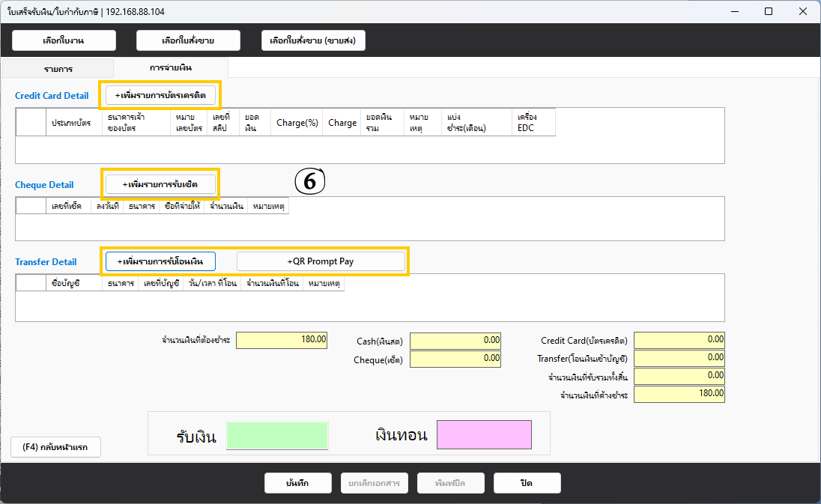This screenshot has width=821, height=504.
Task: Click the บันทึก save button
Action: click(297, 483)
